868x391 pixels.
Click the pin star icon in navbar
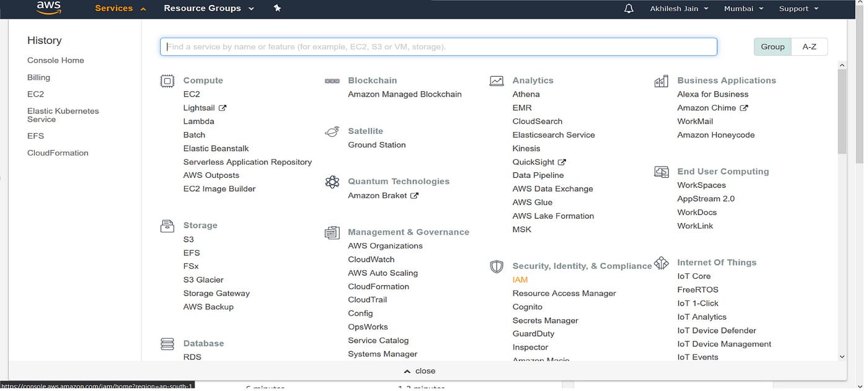coord(277,8)
